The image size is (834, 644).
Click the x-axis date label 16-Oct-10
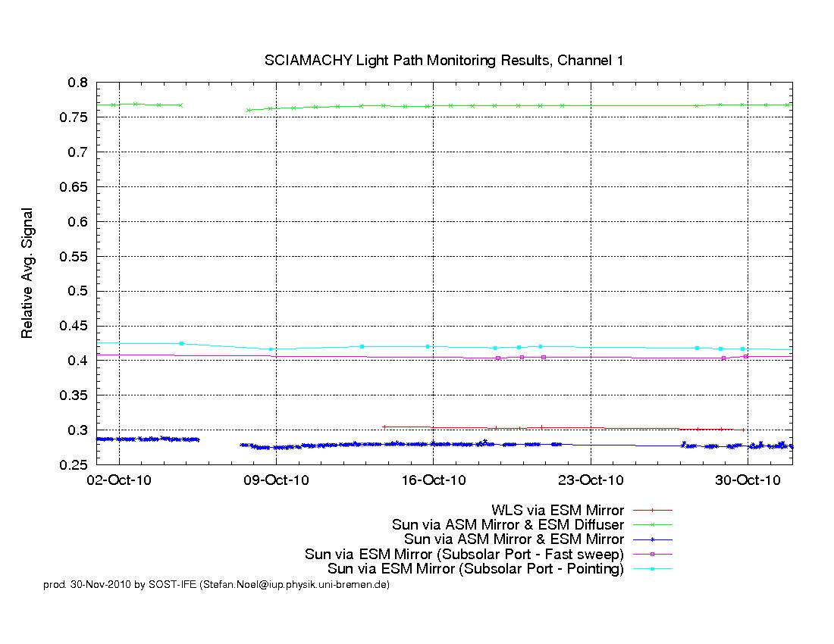(434, 480)
